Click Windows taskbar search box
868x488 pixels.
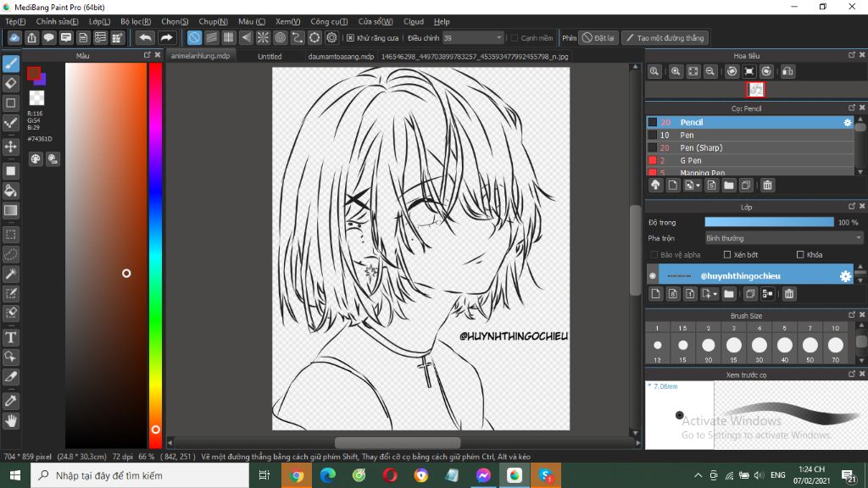pyautogui.click(x=140, y=475)
